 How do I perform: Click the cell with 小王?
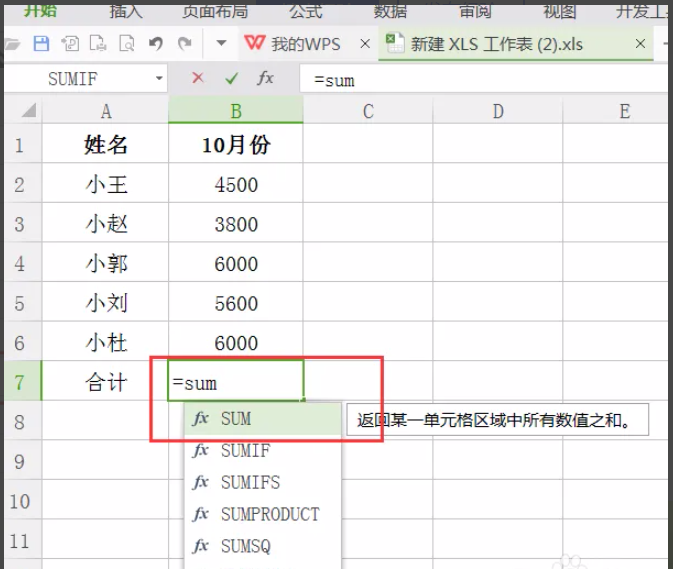point(106,184)
